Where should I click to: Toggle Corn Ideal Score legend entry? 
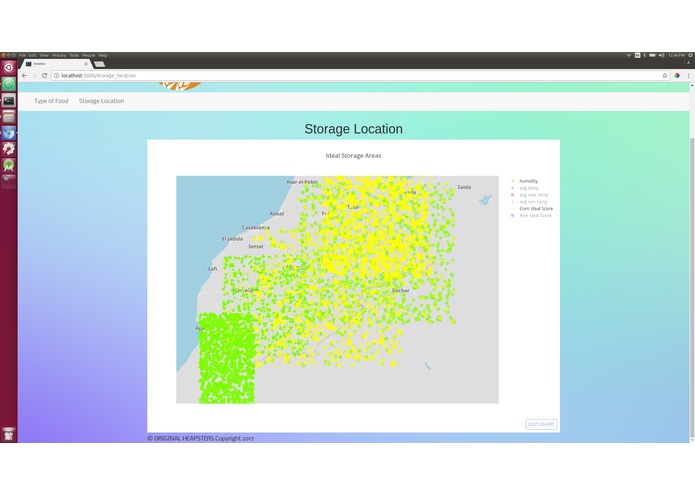coord(536,209)
